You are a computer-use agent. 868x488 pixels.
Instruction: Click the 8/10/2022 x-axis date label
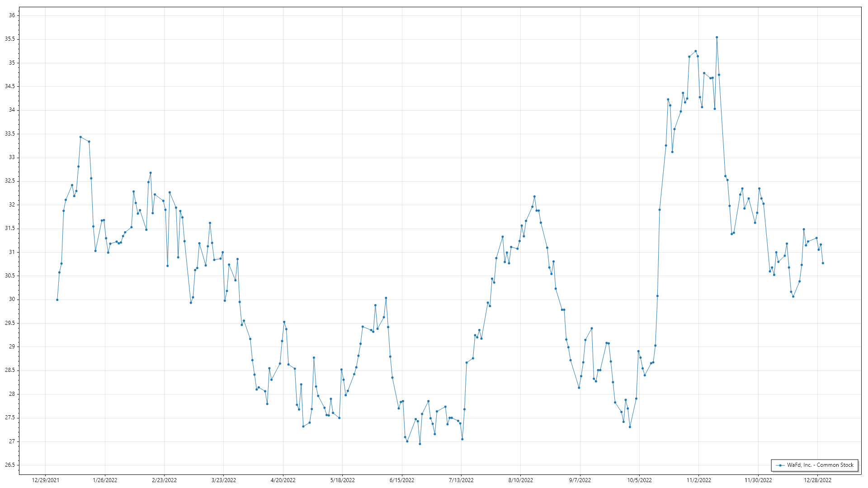[520, 480]
